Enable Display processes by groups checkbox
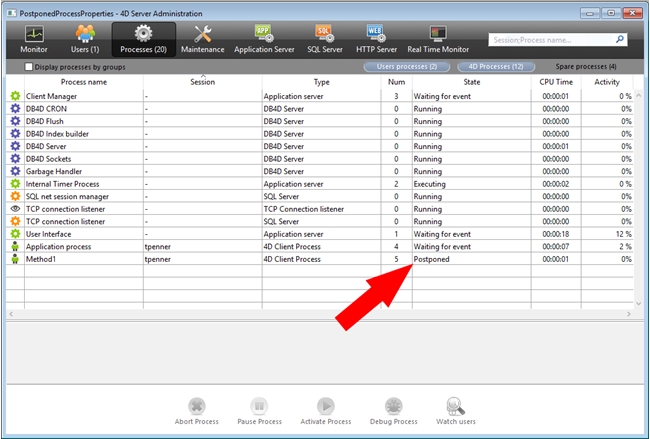 click(x=28, y=67)
